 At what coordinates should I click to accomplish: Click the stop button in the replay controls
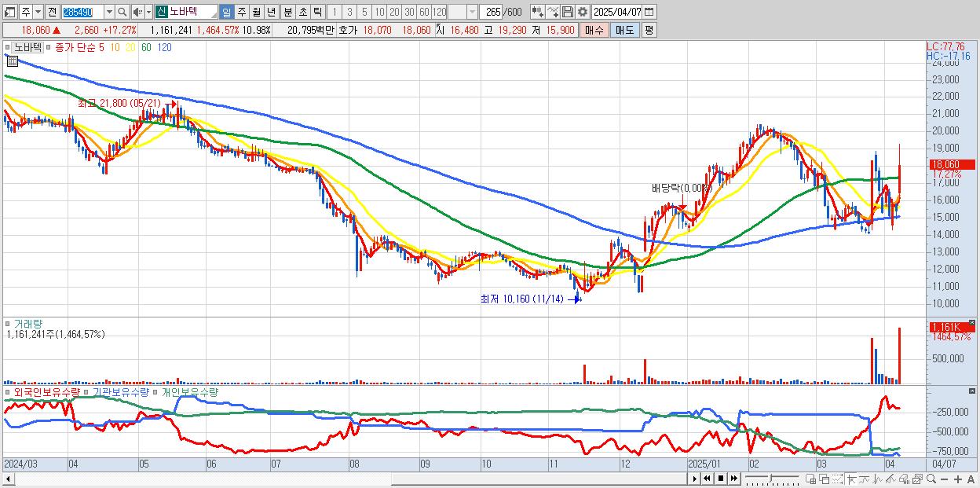coord(721,478)
